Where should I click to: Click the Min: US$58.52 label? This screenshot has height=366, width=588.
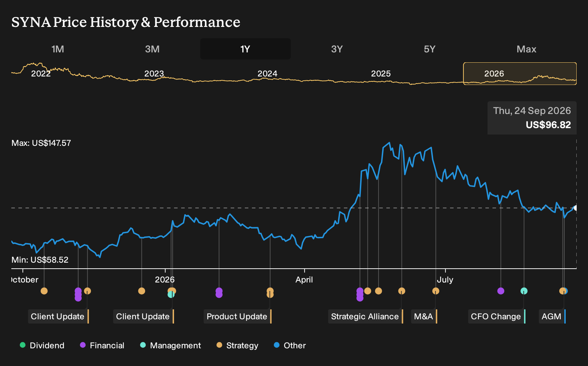[40, 260]
